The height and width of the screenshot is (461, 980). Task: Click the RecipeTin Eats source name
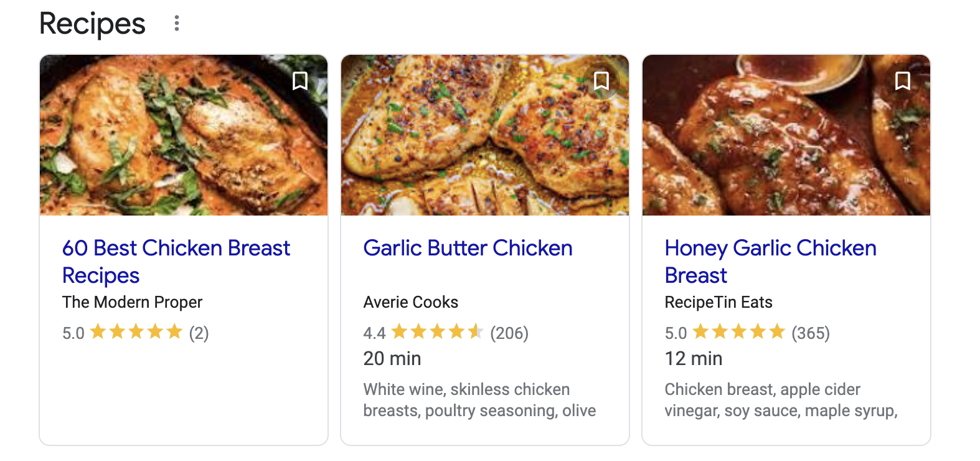pyautogui.click(x=718, y=302)
